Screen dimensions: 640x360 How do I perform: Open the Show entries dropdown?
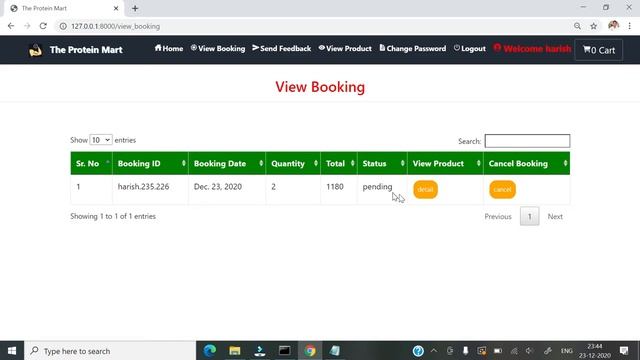101,140
